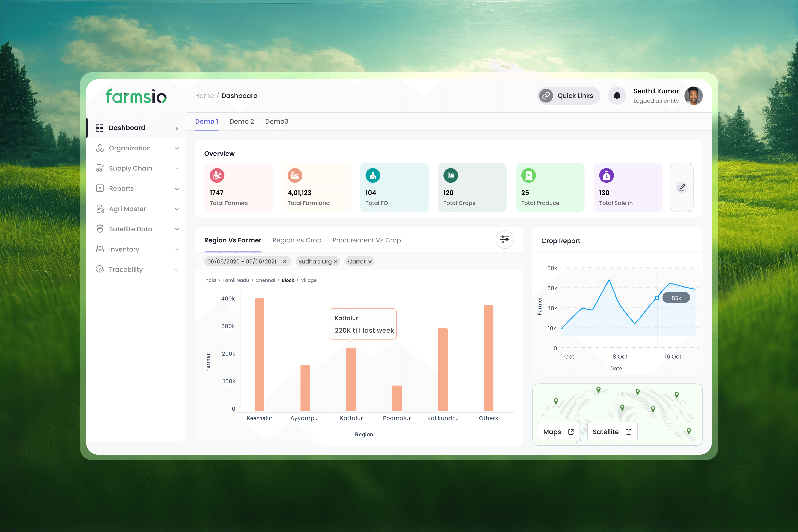798x532 pixels.
Task: Click the edit overview cards icon
Action: 681,187
